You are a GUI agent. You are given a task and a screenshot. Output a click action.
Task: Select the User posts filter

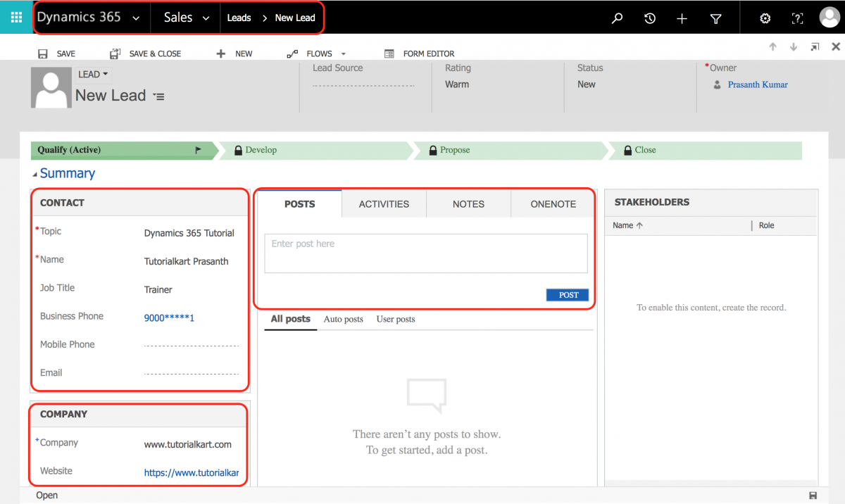(x=396, y=319)
